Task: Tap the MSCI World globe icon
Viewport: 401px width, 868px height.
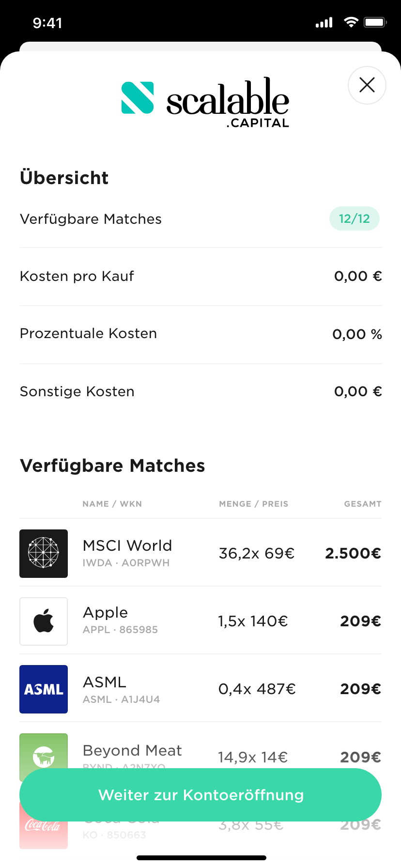Action: tap(44, 553)
